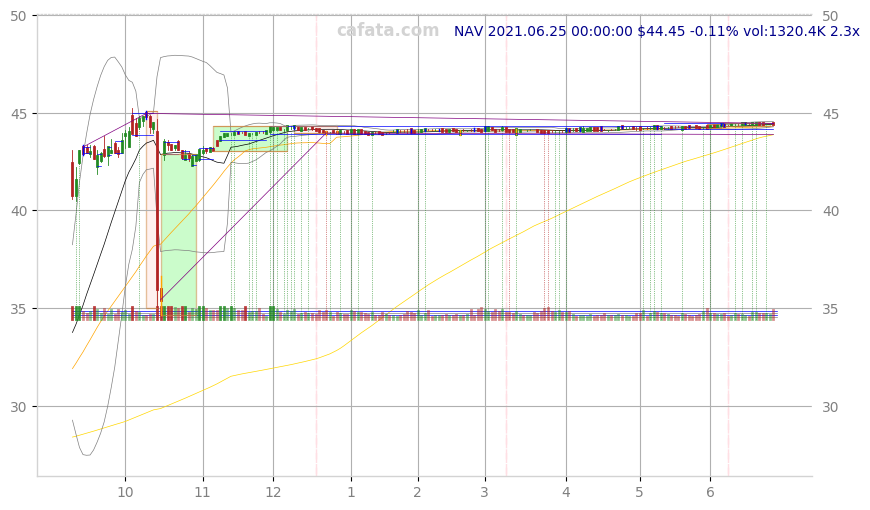Click time axis label 12
The height and width of the screenshot is (510, 870).
(x=273, y=492)
